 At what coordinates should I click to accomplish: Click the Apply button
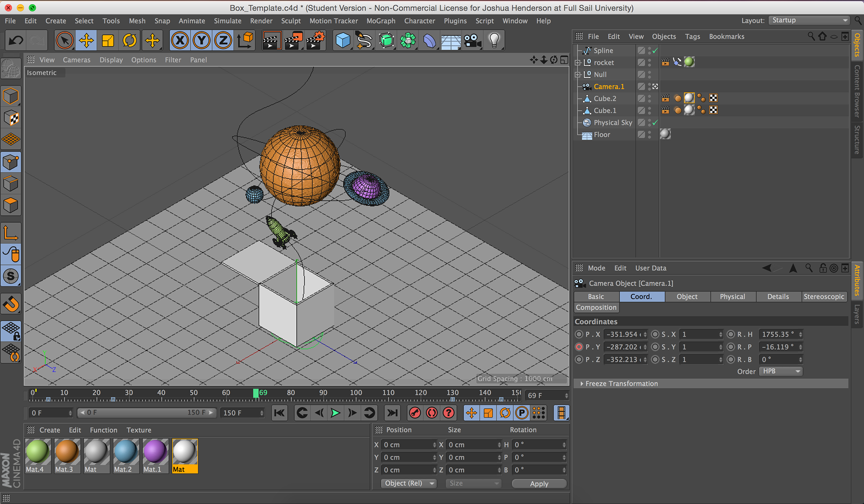(539, 483)
